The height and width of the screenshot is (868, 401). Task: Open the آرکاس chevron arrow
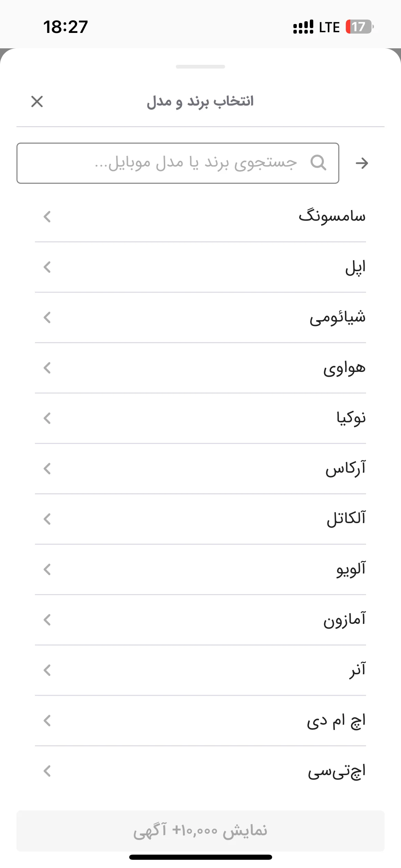click(47, 469)
